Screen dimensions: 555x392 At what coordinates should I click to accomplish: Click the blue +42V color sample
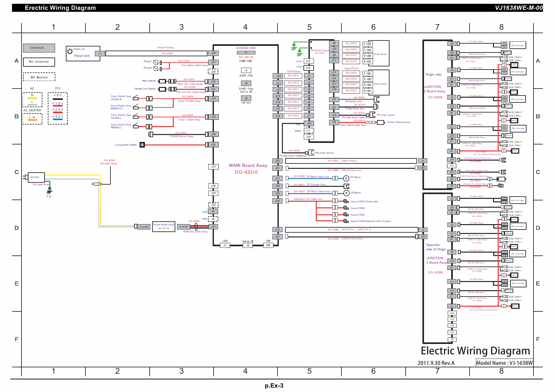58,119
